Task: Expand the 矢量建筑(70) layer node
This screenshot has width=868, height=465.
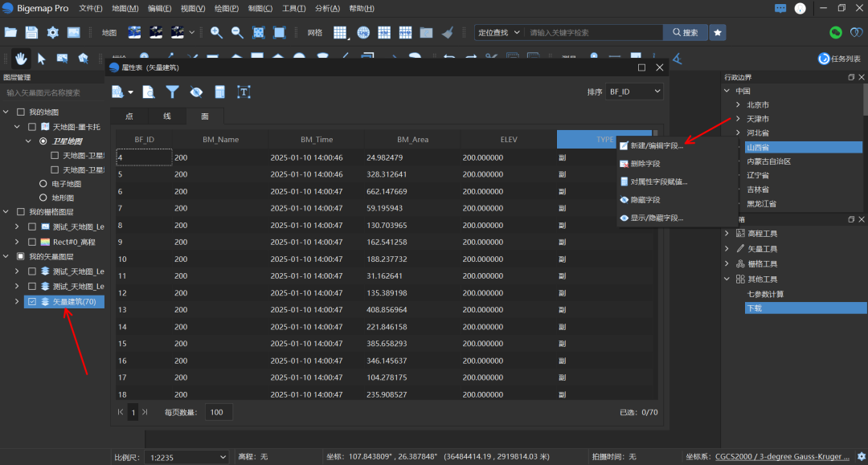Action: [x=17, y=301]
